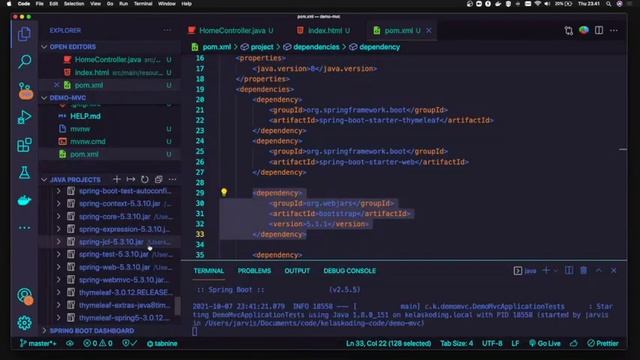Click the colorful extension icon in editor toolbar
Viewport: 640px width, 360px height.
pyautogui.click(x=584, y=30)
